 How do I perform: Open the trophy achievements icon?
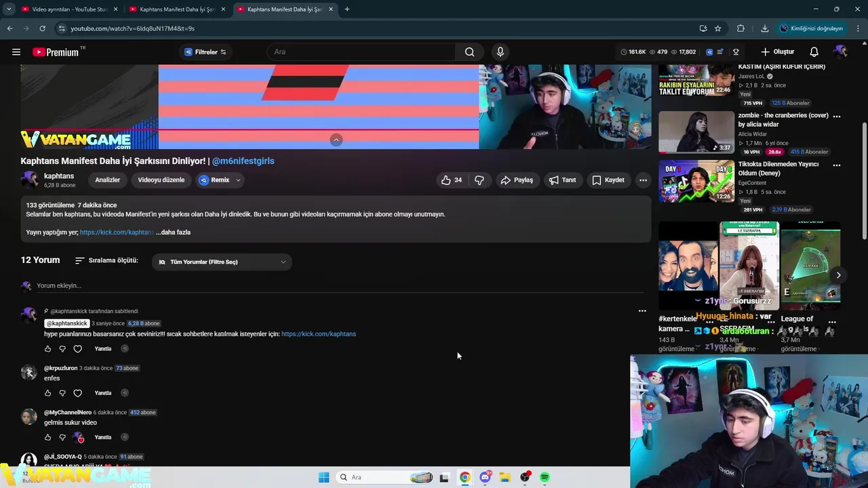(736, 52)
